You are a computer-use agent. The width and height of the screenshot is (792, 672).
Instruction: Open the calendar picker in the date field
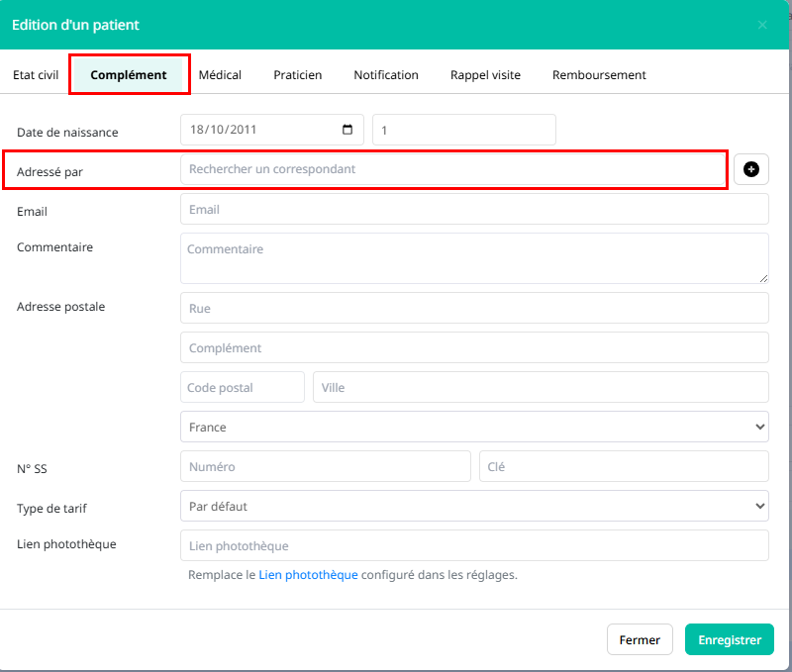tap(347, 130)
